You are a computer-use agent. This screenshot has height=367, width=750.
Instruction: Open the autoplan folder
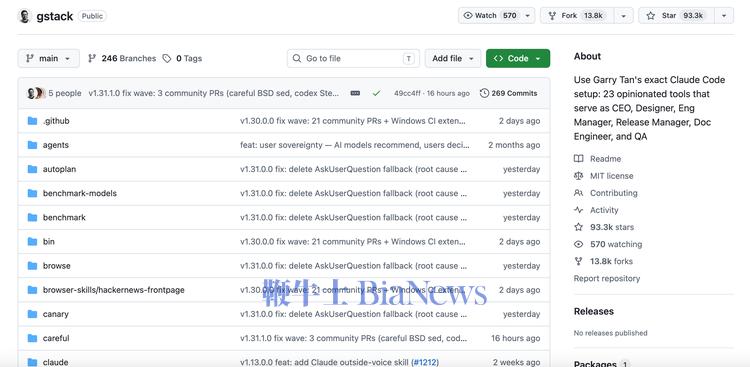tap(59, 169)
